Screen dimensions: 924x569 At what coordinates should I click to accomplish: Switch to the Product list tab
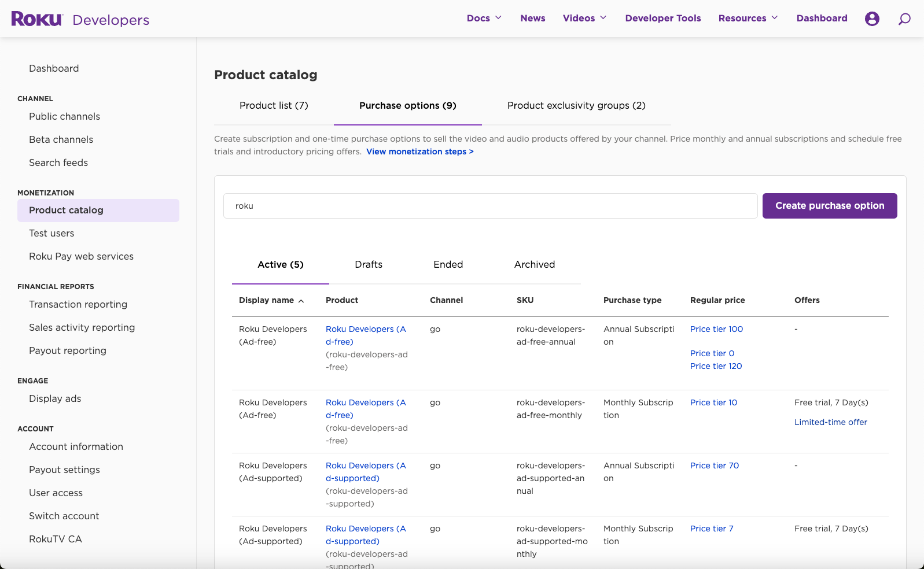[x=274, y=106]
